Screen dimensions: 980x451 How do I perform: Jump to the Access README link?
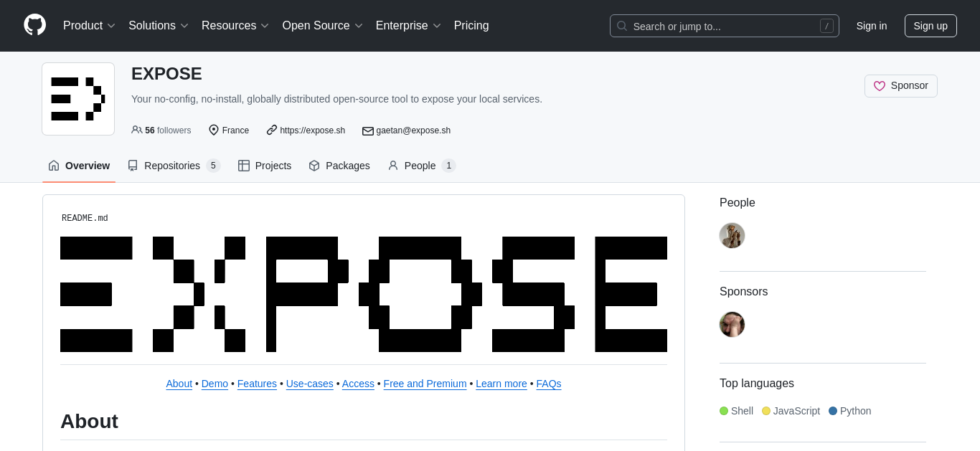(358, 384)
